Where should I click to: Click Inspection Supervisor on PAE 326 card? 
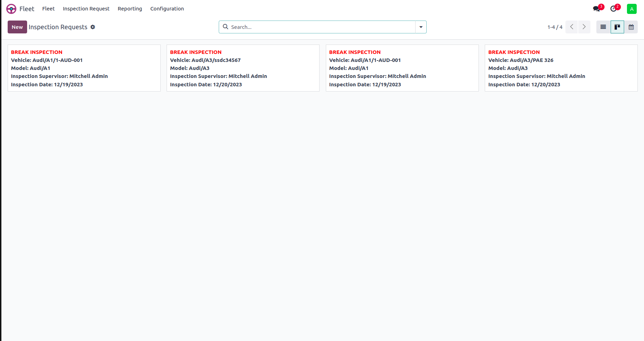click(x=537, y=76)
